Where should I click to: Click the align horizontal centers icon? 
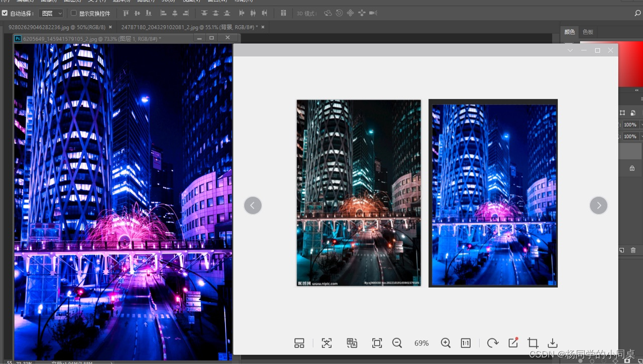click(x=175, y=13)
